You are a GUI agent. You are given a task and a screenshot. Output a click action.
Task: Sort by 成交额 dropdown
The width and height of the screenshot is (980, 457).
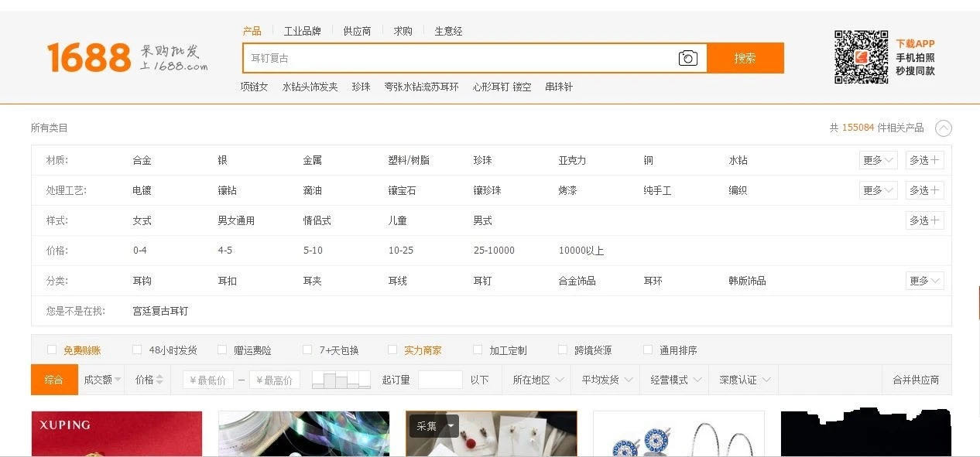point(102,380)
